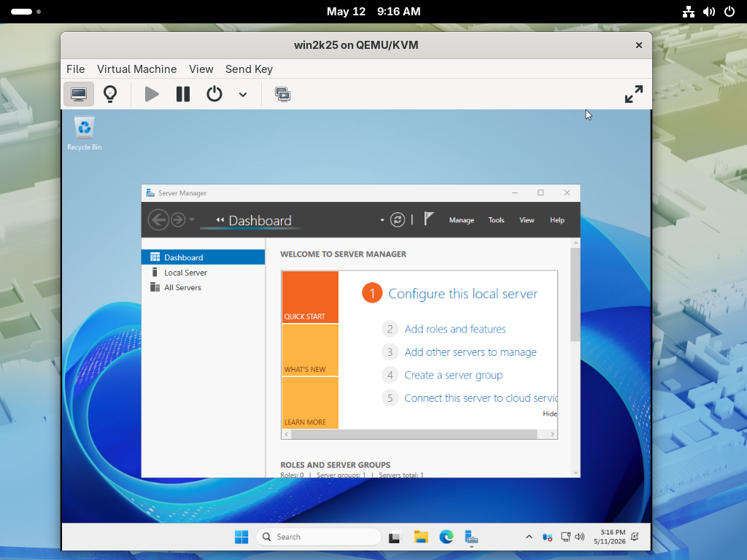Image resolution: width=747 pixels, height=560 pixels.
Task: Open the notifications flag
Action: pyautogui.click(x=428, y=219)
